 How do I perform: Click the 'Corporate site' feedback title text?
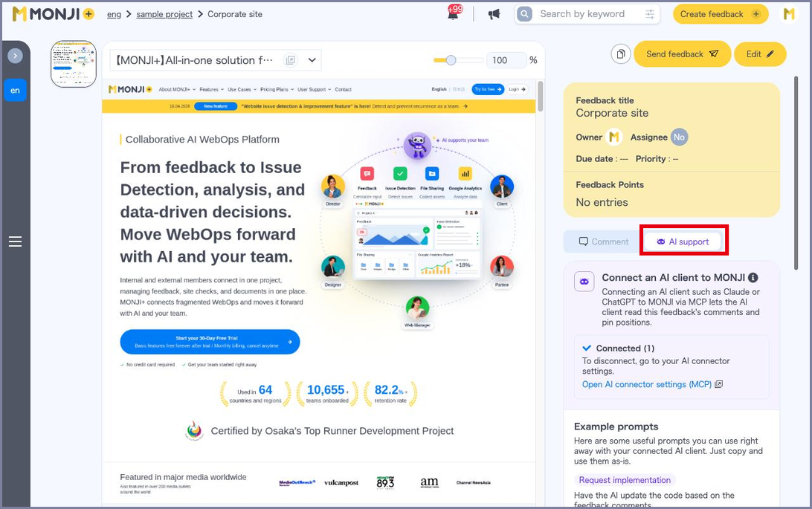[x=612, y=113]
